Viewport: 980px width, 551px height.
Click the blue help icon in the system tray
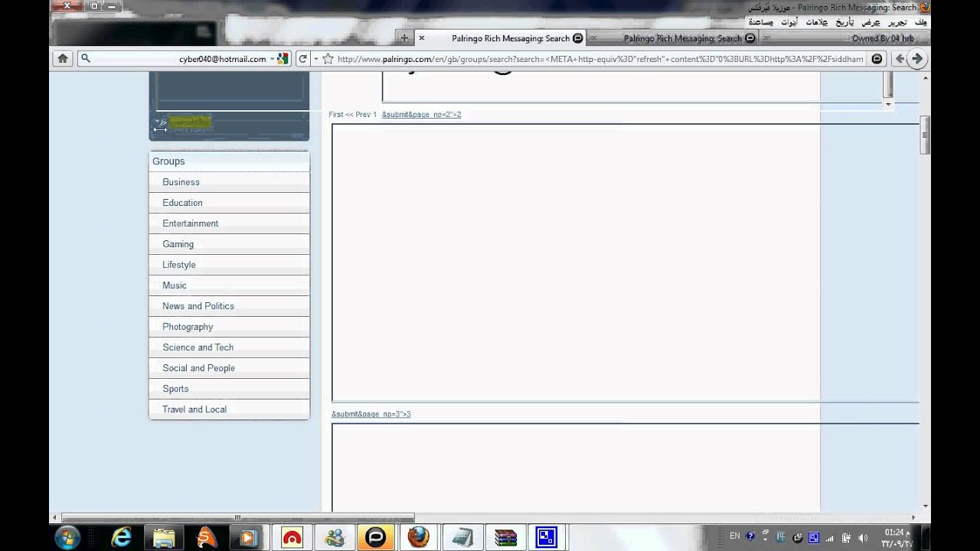pos(751,536)
